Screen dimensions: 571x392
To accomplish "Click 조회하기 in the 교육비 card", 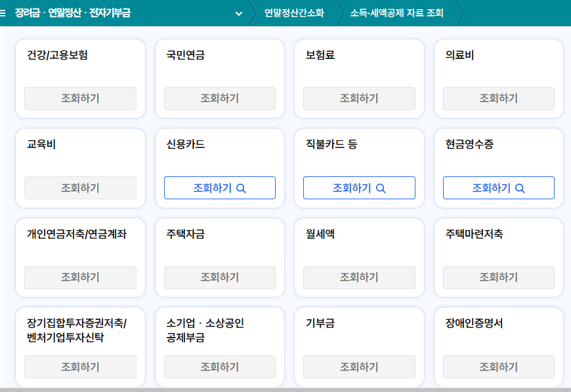I will point(80,187).
